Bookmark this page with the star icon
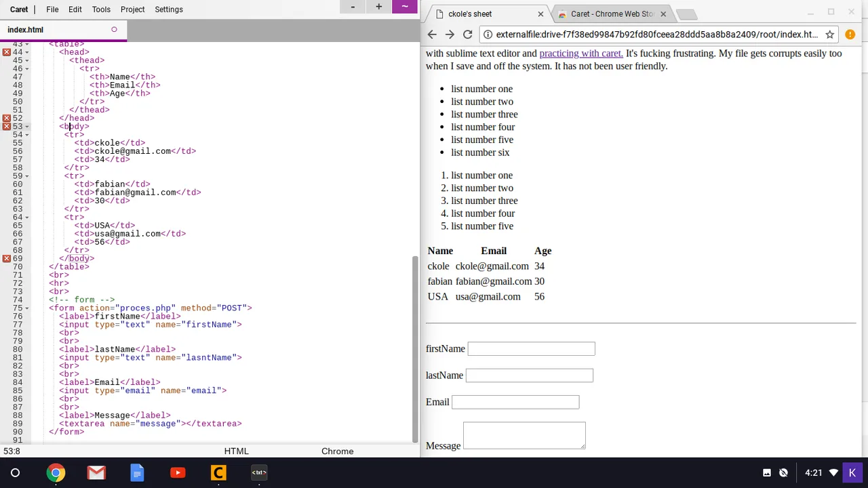This screenshot has height=488, width=868. click(x=829, y=35)
